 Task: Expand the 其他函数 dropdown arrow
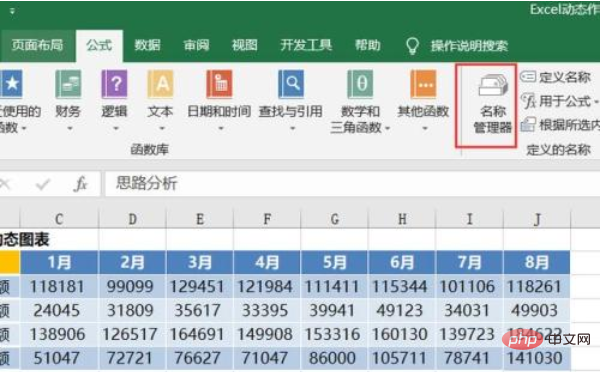coord(424,128)
